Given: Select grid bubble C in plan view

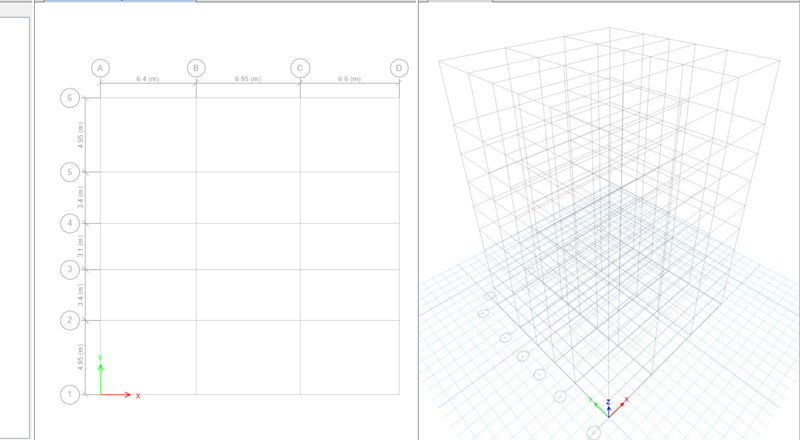Looking at the screenshot, I should (x=300, y=68).
